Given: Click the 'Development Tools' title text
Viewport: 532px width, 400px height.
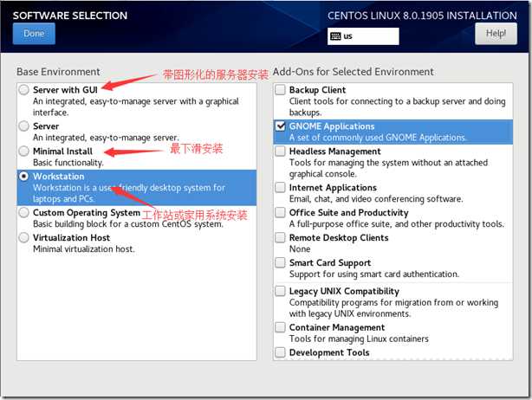Looking at the screenshot, I should (329, 352).
